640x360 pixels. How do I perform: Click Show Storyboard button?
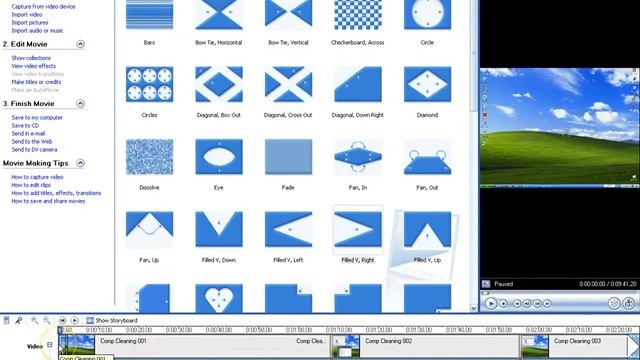pos(112,320)
